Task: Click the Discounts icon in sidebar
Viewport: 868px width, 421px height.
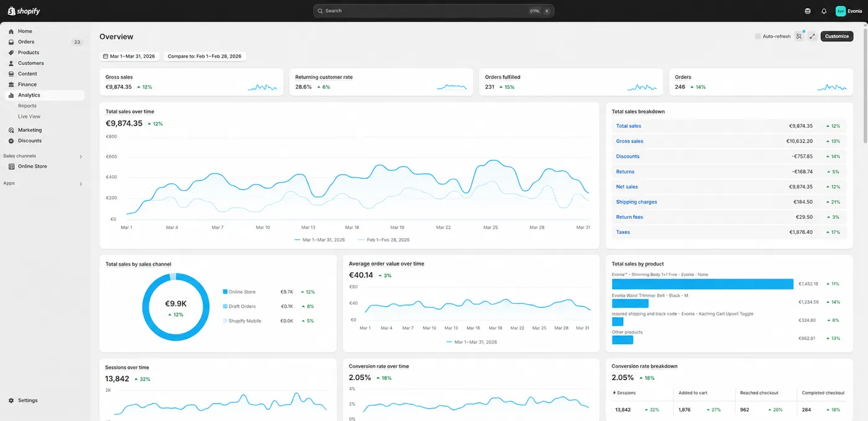Action: [x=11, y=141]
